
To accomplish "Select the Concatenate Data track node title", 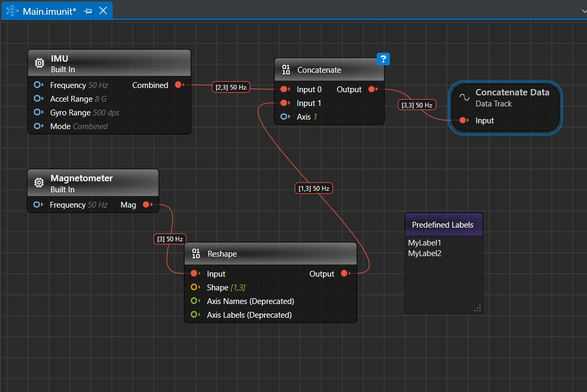I will click(512, 93).
